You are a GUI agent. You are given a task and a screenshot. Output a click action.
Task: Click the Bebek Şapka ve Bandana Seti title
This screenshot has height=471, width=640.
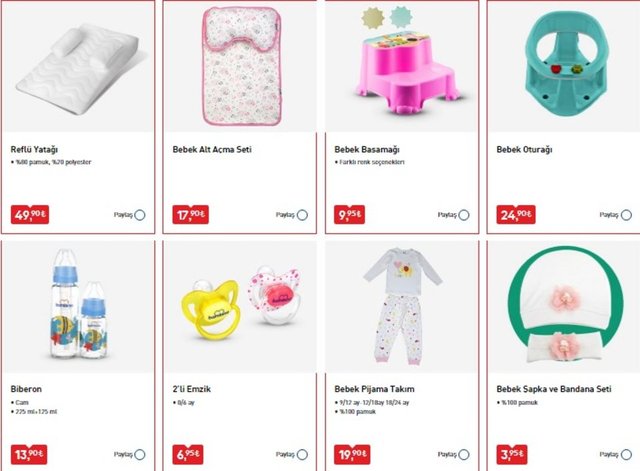[x=554, y=389]
